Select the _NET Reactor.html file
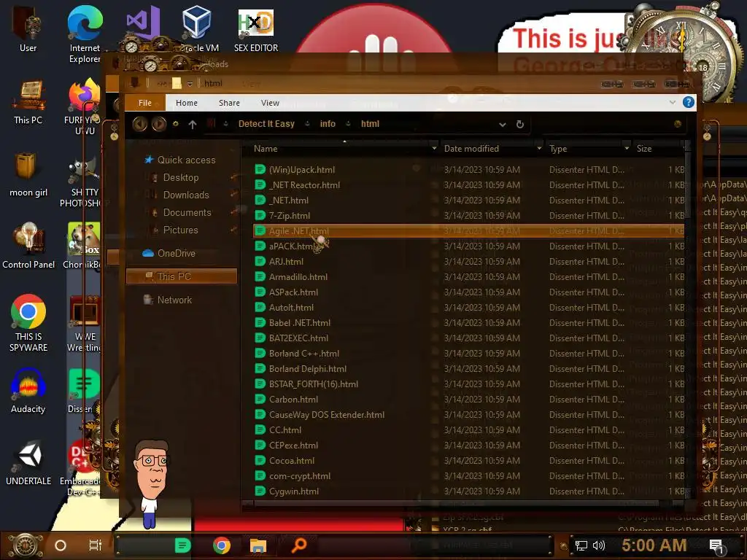 pyautogui.click(x=469, y=185)
